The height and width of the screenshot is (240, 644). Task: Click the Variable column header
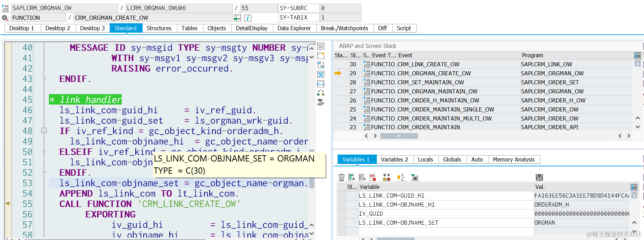[x=446, y=187]
